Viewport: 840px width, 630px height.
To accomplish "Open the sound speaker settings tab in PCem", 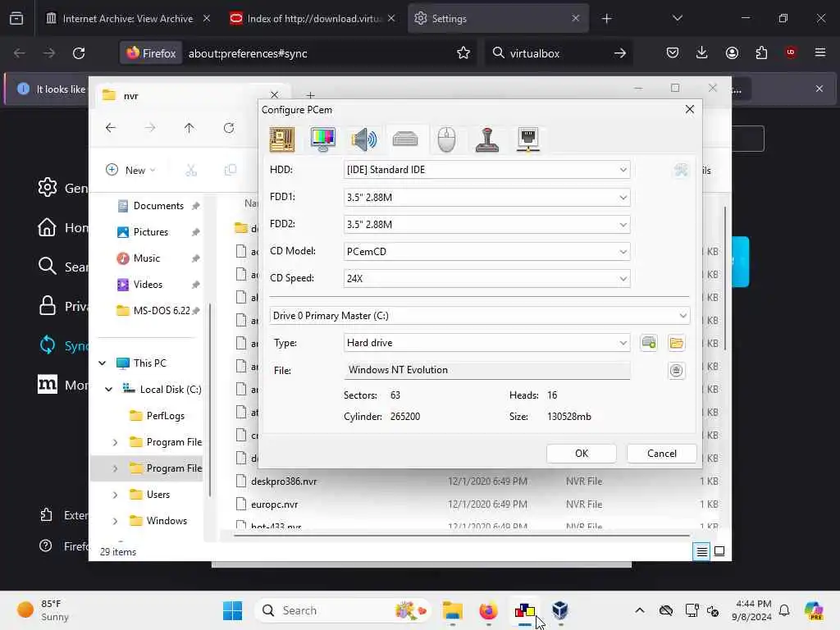I will point(364,139).
